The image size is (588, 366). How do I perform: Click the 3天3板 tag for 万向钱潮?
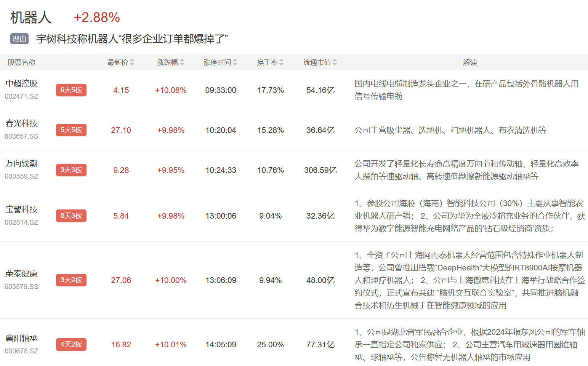[71, 170]
